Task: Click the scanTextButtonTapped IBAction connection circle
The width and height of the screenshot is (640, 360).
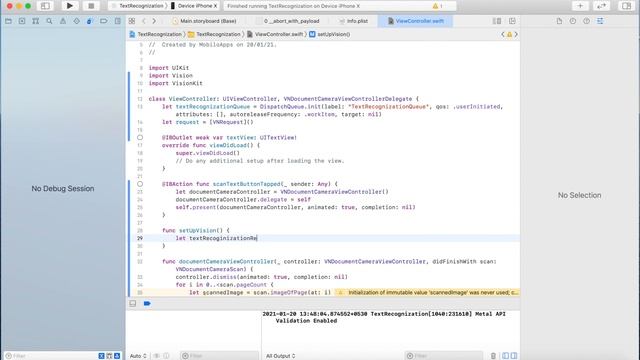Action: tap(140, 184)
